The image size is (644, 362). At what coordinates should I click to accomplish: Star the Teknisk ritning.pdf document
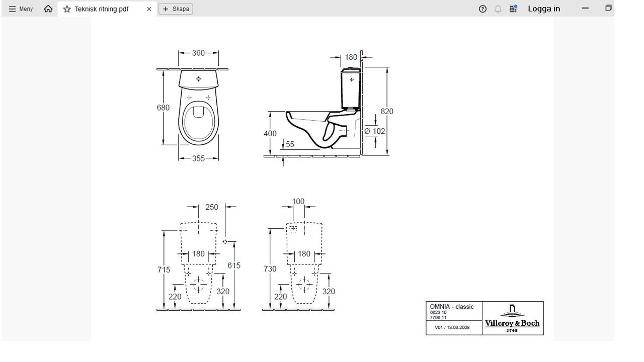[x=67, y=9]
